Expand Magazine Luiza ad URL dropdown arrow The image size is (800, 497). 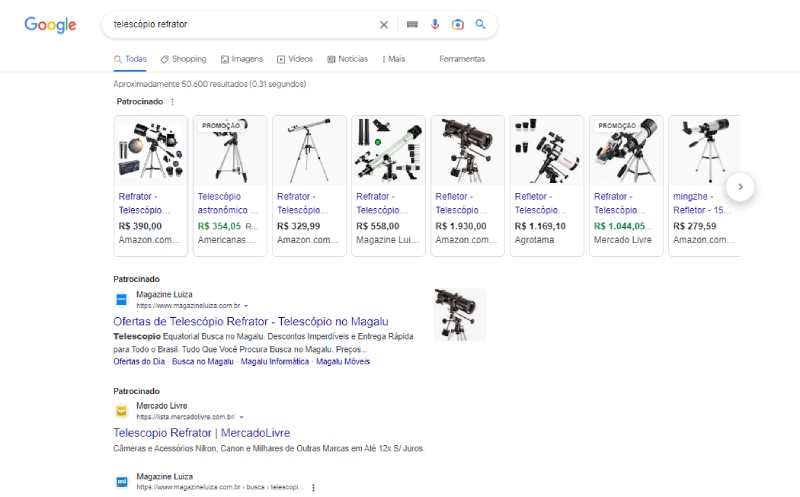pos(246,305)
